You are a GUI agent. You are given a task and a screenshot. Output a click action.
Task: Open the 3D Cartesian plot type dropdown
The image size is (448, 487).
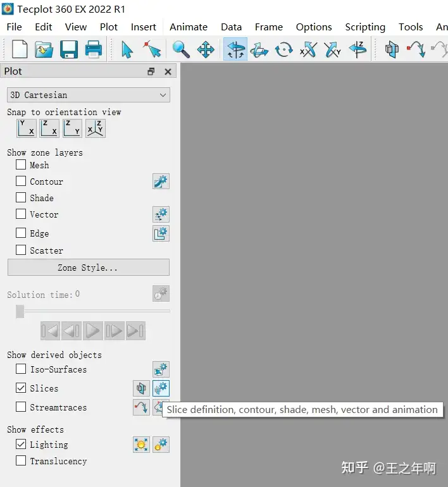pyautogui.click(x=89, y=95)
